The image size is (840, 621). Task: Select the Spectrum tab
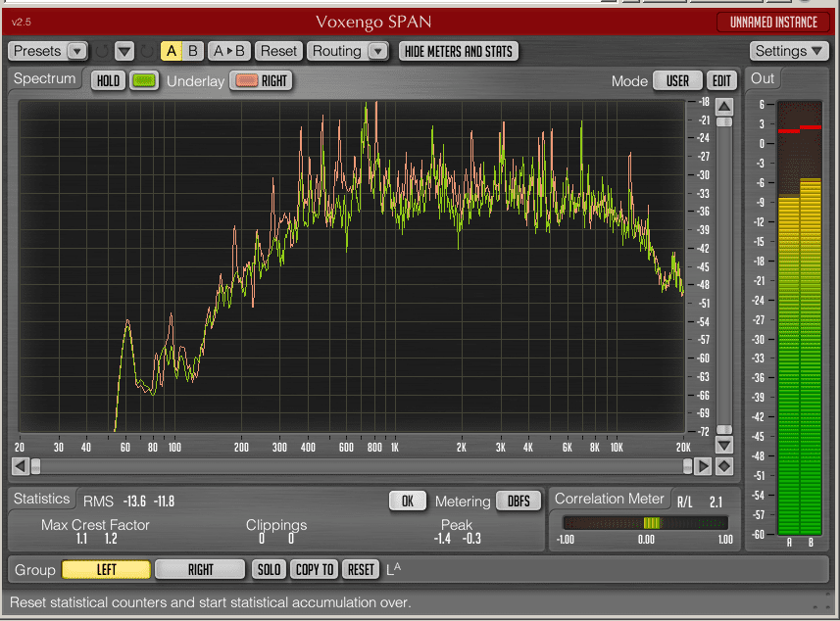click(x=44, y=78)
